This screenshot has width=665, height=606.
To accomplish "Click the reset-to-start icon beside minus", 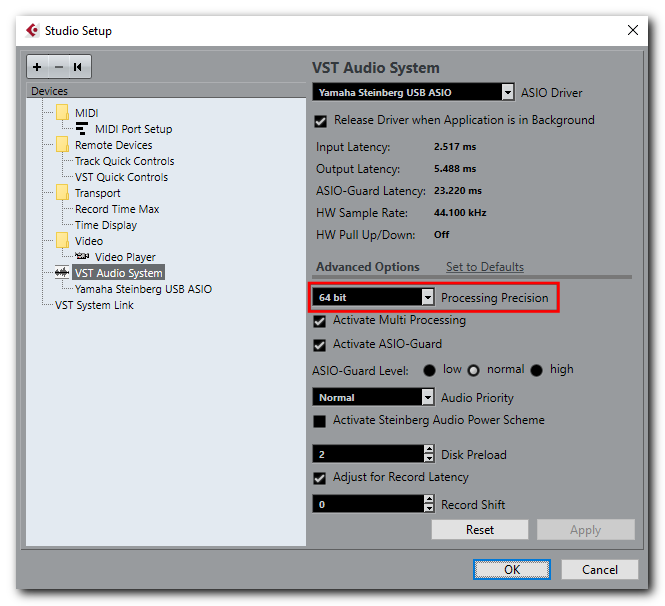I will 77,67.
